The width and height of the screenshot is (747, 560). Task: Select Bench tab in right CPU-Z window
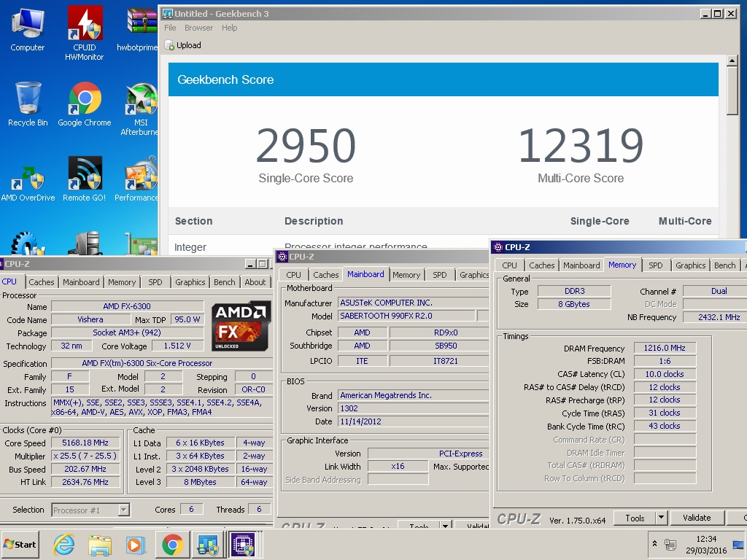(x=724, y=265)
